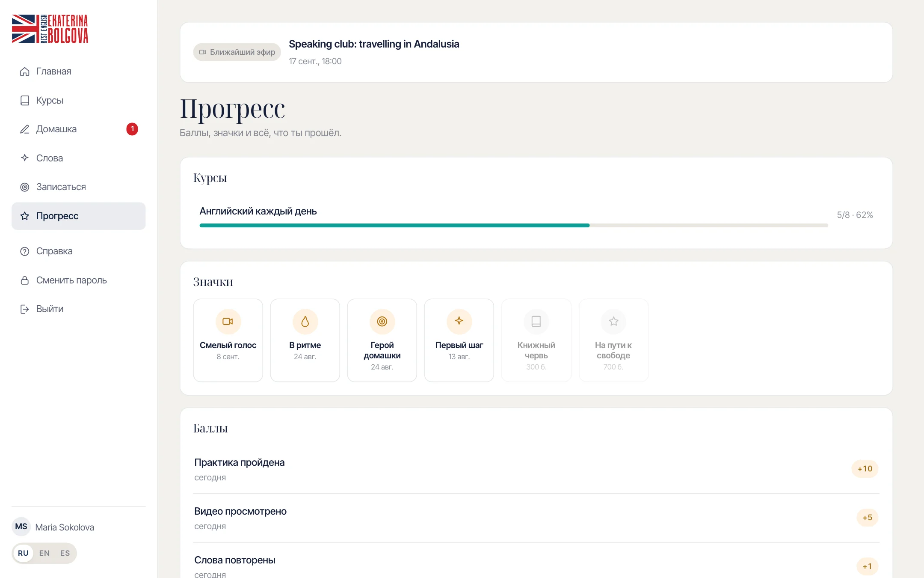Click the Выйти menu label
Screen dimensions: 924x578
tap(50, 309)
